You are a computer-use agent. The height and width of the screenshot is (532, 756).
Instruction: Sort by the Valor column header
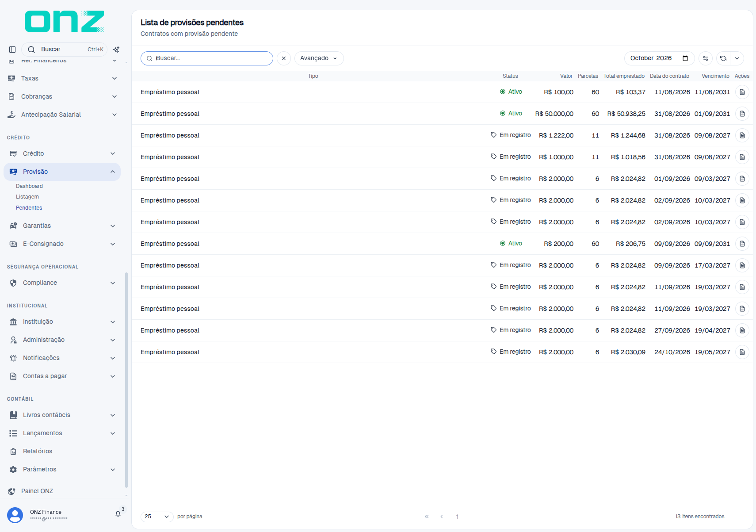click(566, 76)
